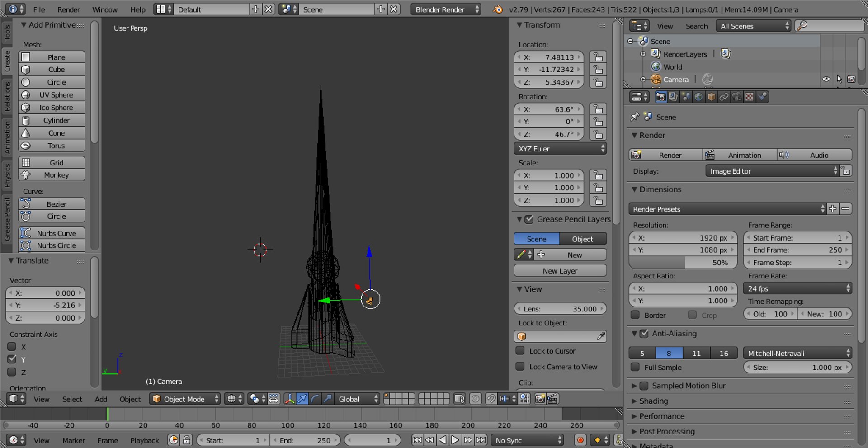Toggle proportional editing icon in header
Screen dimensions: 868x448
[x=475, y=399]
